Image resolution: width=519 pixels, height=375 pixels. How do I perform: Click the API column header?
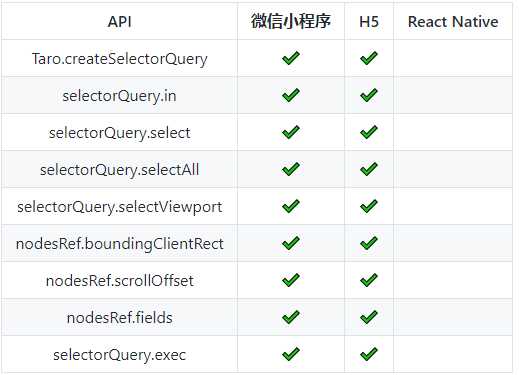point(119,22)
